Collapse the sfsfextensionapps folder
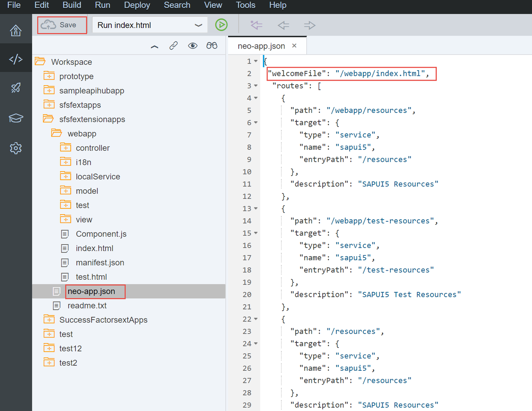 coord(49,119)
